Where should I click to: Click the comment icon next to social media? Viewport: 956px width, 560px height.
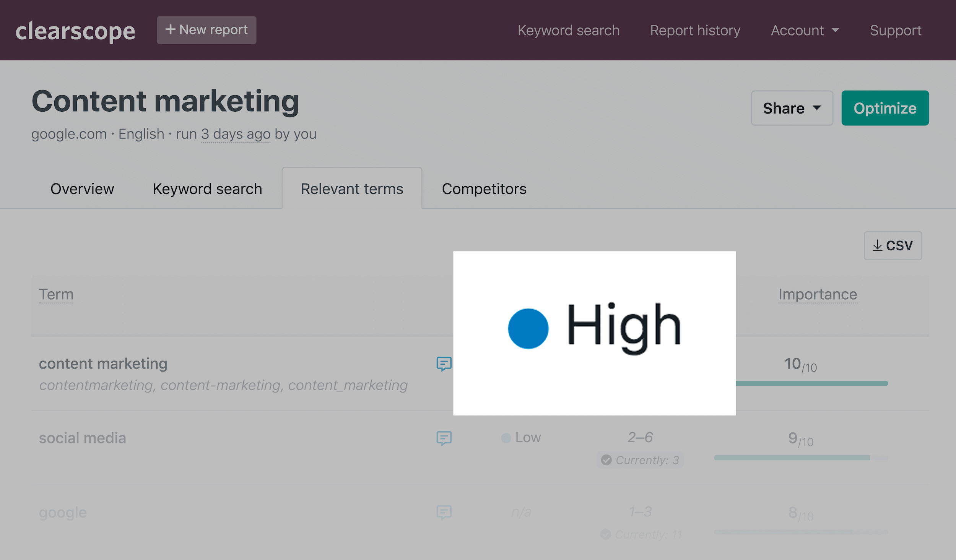(x=444, y=438)
